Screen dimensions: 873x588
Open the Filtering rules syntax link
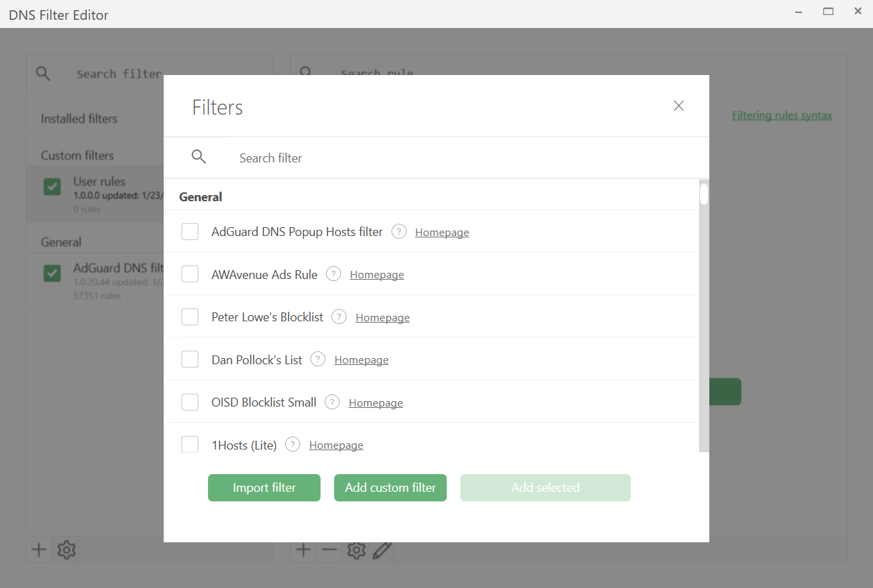[x=782, y=115]
